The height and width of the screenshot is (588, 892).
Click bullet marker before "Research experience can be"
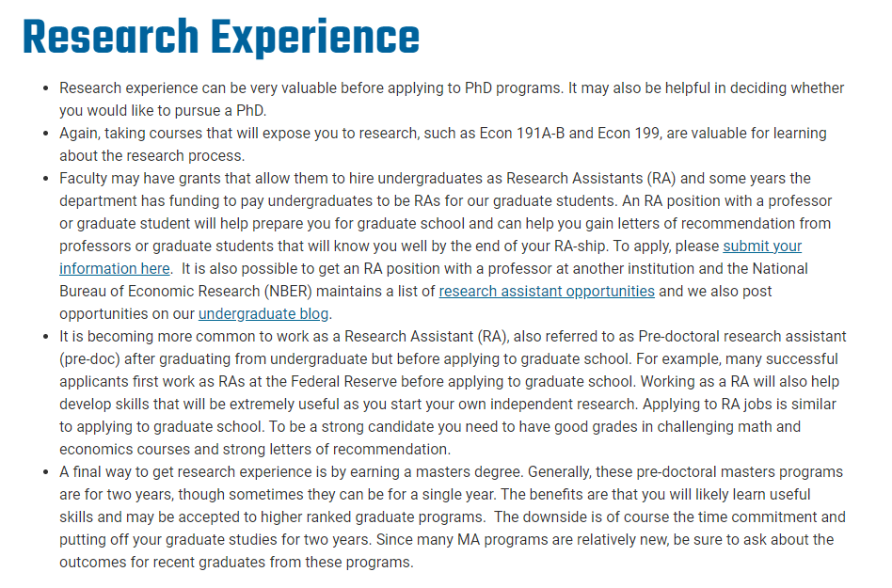[46, 88]
